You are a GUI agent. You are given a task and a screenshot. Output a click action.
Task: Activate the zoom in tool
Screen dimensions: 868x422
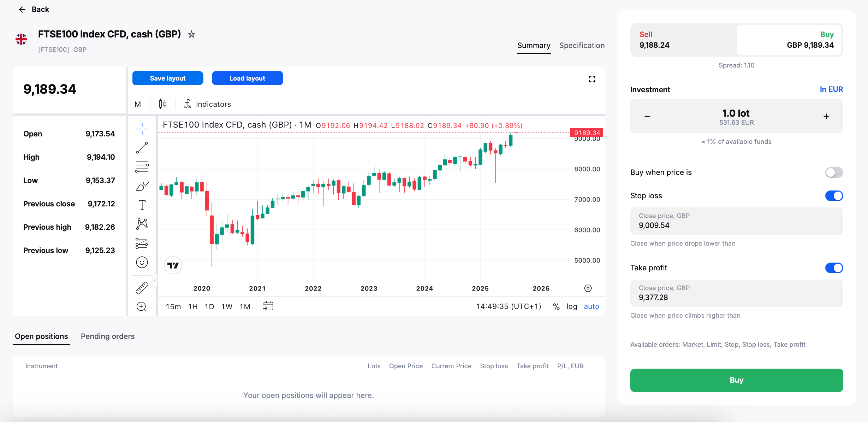142,306
